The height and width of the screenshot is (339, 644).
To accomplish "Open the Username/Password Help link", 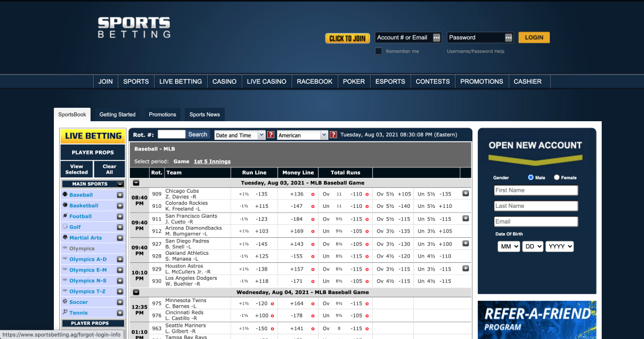I will 475,52.
